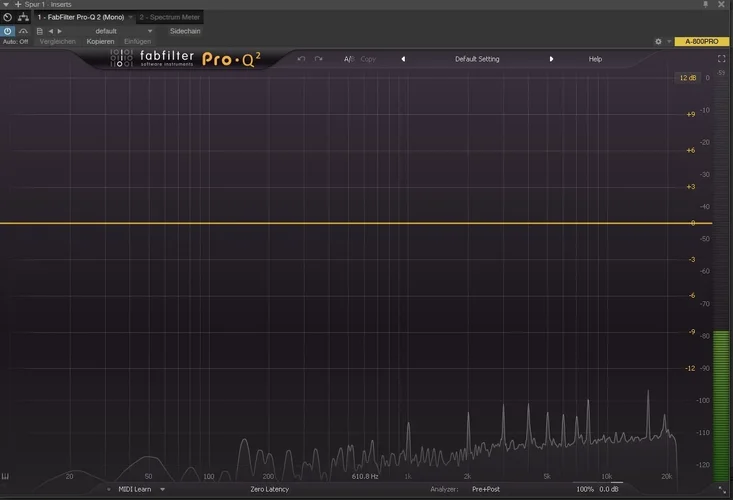Toggle the A/B state switch

(x=349, y=59)
